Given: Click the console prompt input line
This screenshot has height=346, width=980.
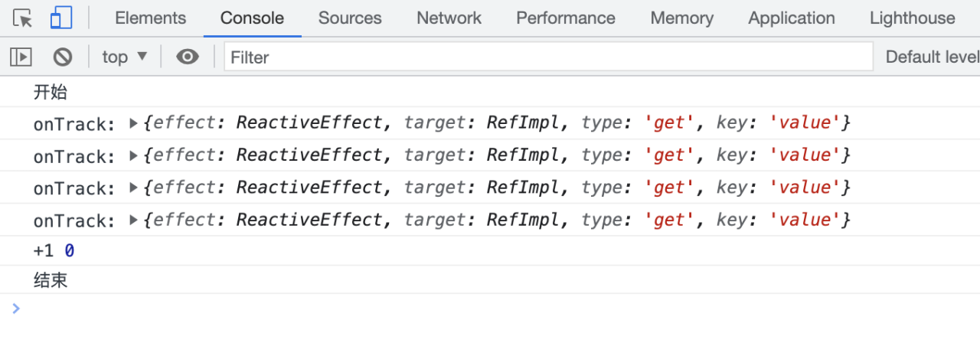Looking at the screenshot, I should [490, 309].
